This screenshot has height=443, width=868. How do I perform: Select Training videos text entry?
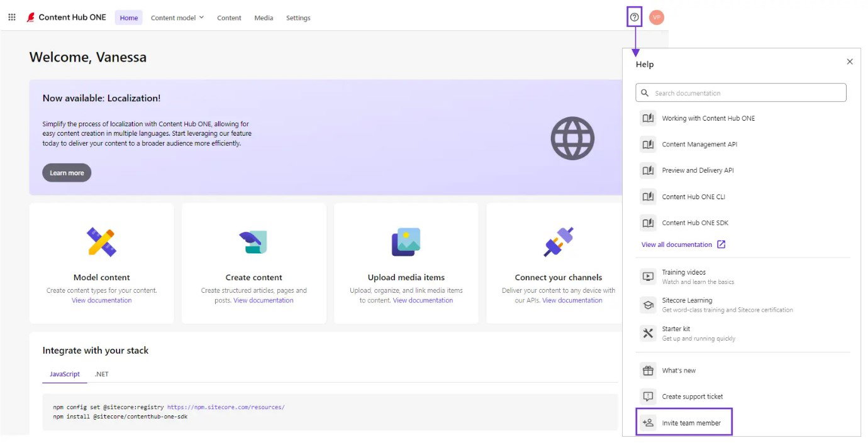tap(684, 272)
